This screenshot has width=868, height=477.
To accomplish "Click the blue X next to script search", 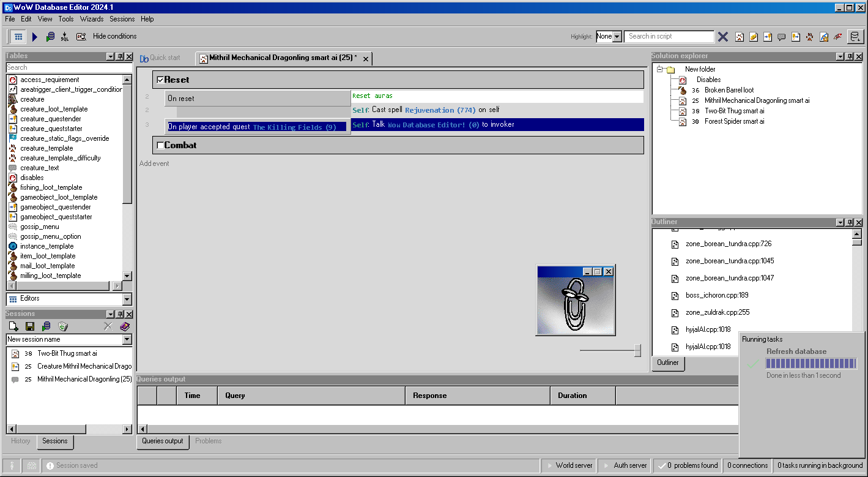I will coord(722,37).
